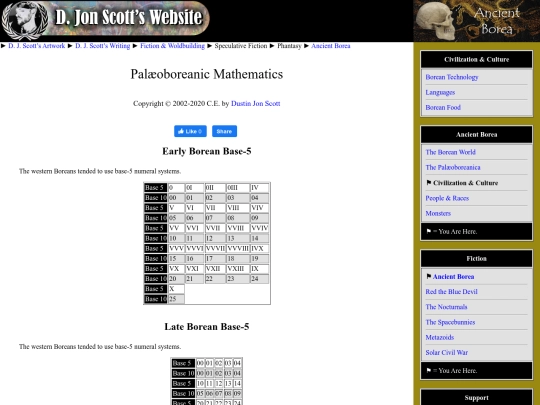Open Ancient Borea link in Fiction panel
540x405 pixels.
(x=453, y=277)
